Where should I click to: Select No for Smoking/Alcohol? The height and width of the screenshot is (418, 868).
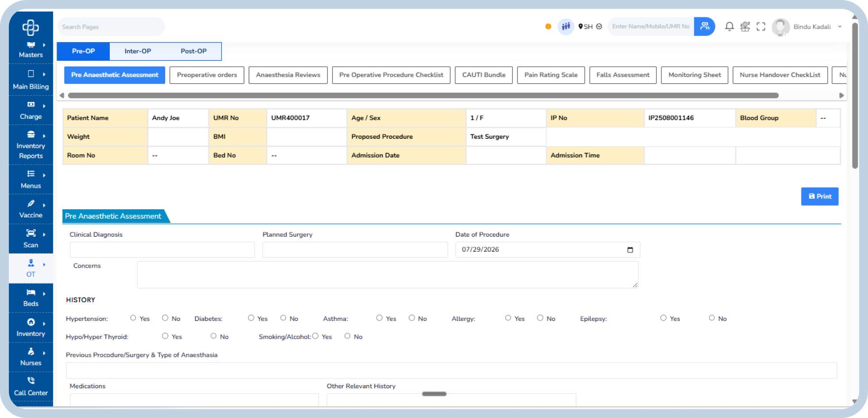pos(347,336)
